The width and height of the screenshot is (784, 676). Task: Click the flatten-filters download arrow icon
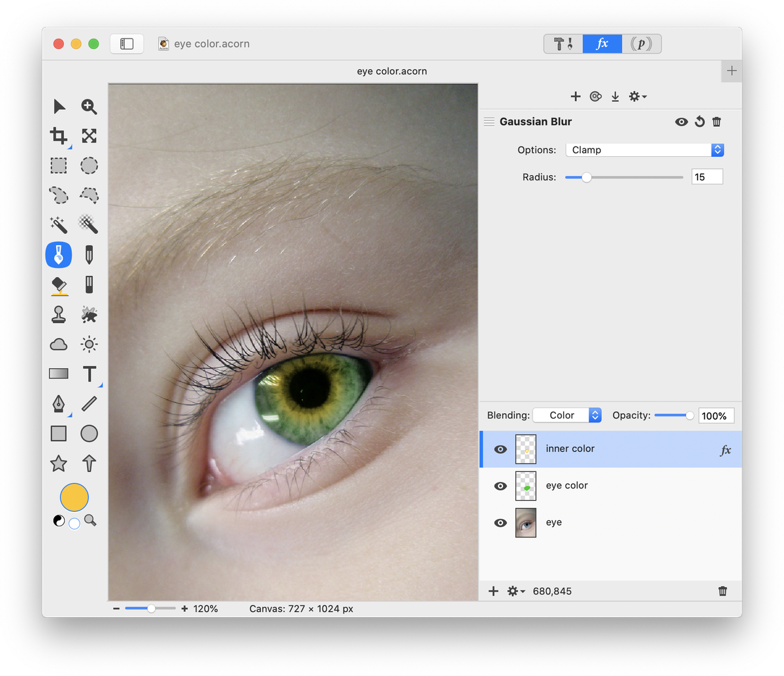pos(615,97)
